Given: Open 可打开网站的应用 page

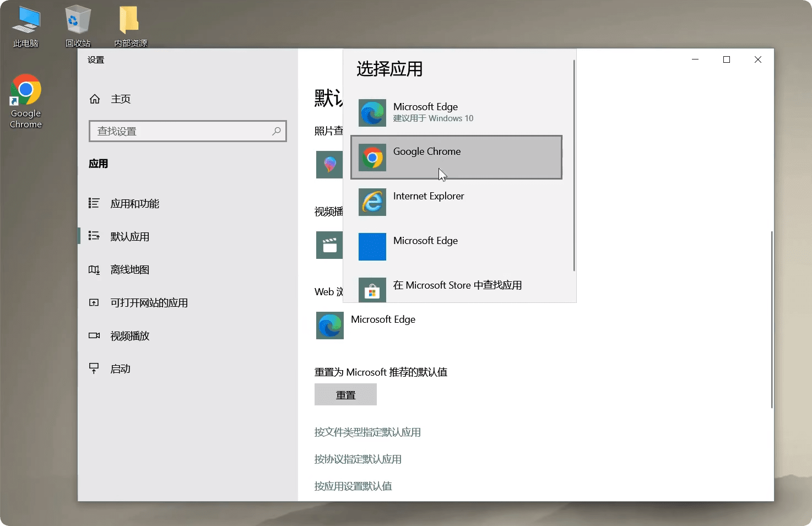Looking at the screenshot, I should click(149, 303).
